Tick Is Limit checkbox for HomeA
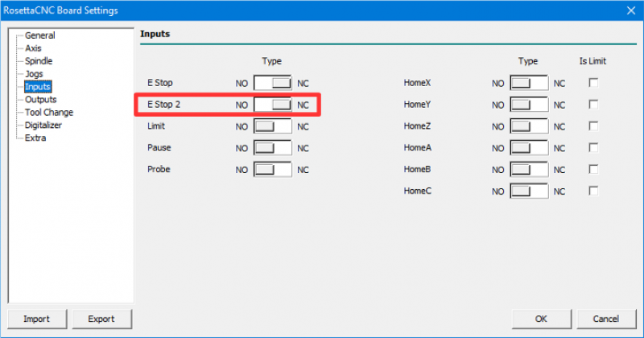 593,148
